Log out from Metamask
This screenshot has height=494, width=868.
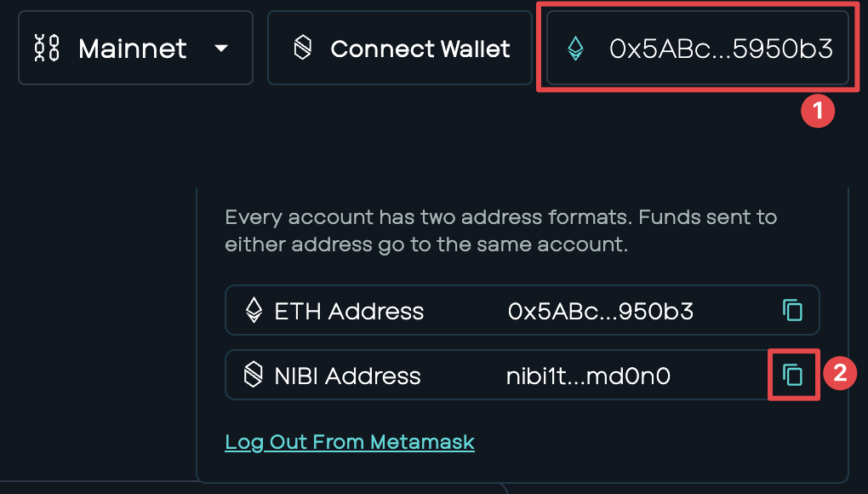(x=349, y=442)
